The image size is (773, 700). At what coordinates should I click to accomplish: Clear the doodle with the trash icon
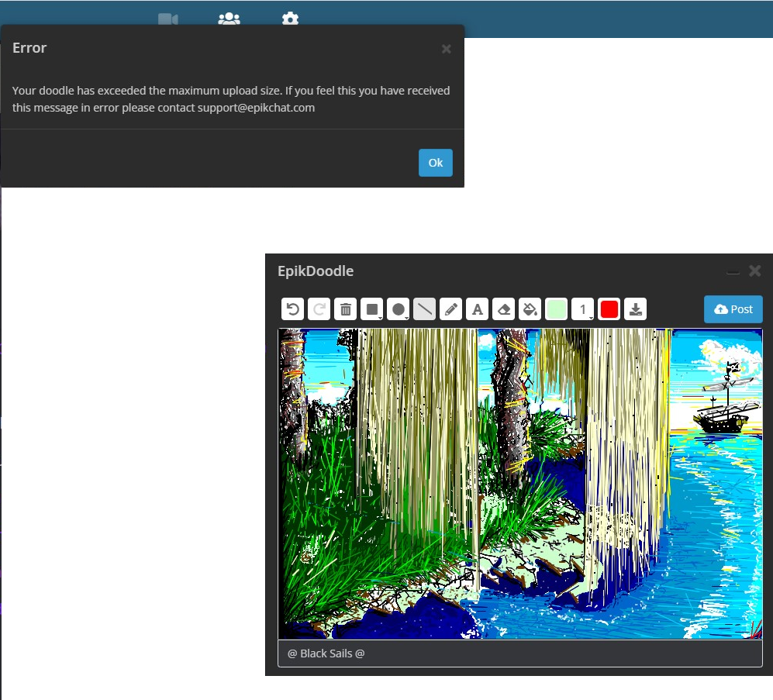click(346, 309)
